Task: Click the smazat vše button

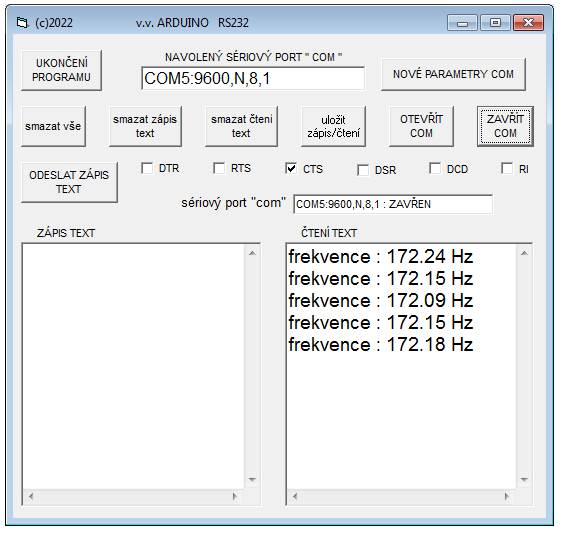Action: (53, 126)
